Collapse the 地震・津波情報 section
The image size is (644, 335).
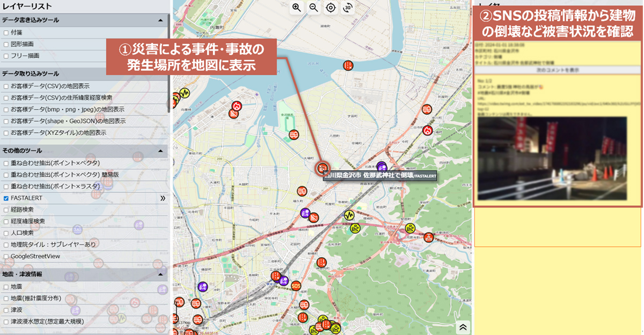[160, 274]
